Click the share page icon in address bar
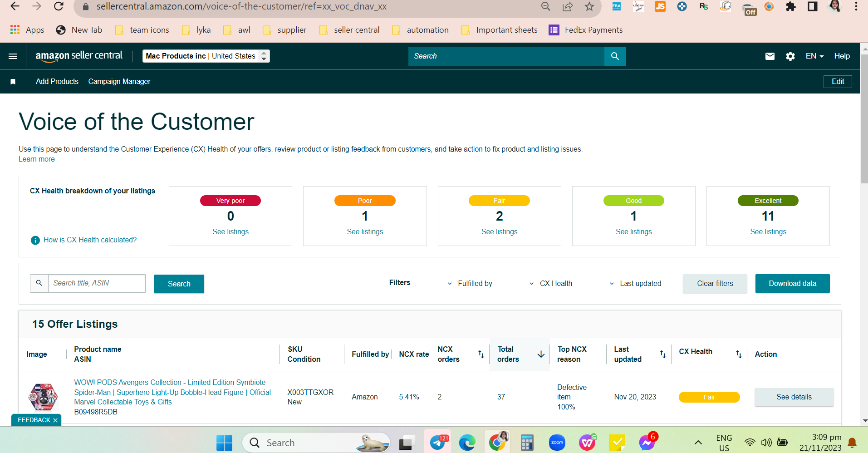Screen dimensions: 868x453 pos(568,6)
